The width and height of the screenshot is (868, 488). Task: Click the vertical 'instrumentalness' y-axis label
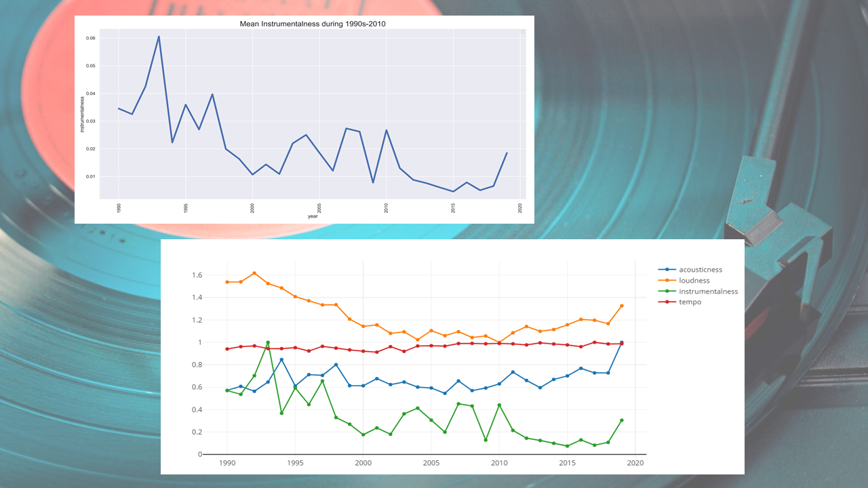(x=83, y=114)
